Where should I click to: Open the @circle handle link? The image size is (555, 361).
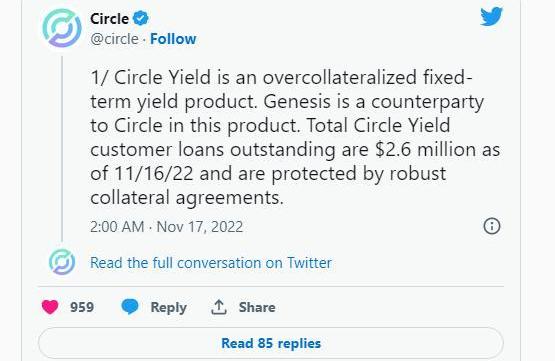tap(114, 39)
